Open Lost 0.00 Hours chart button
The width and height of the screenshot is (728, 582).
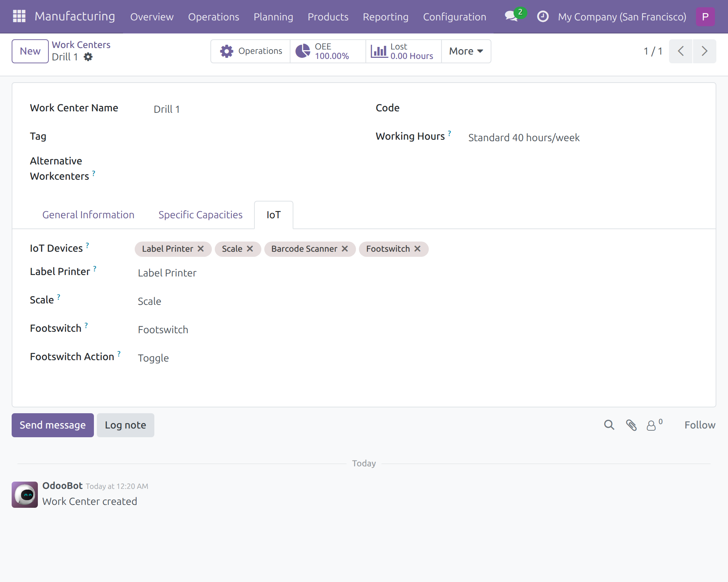click(x=404, y=51)
